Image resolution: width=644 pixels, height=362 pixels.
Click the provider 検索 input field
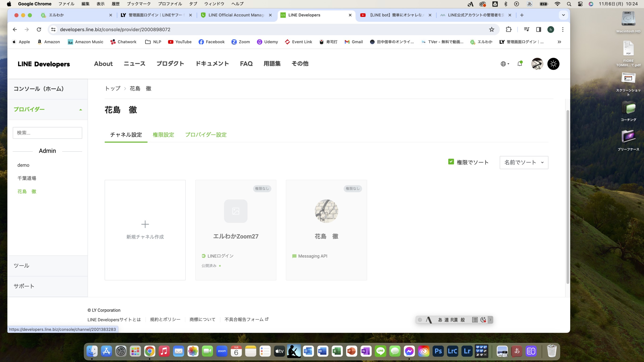[x=47, y=133]
